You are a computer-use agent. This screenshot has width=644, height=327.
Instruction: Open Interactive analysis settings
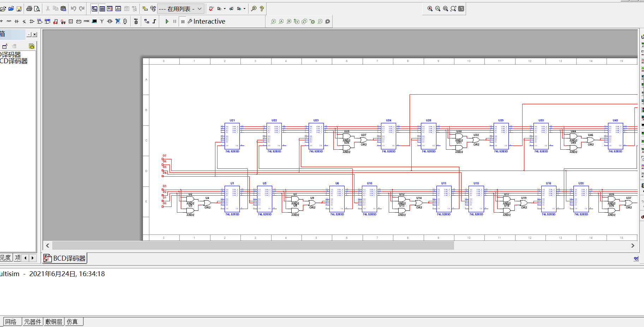click(207, 21)
